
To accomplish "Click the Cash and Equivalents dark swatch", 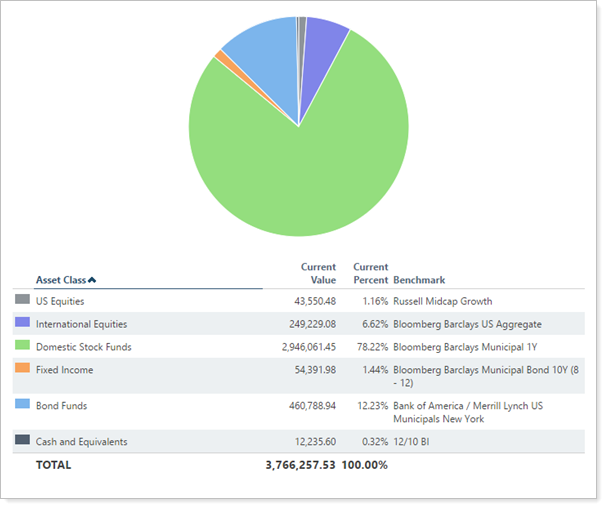I will coord(22,440).
